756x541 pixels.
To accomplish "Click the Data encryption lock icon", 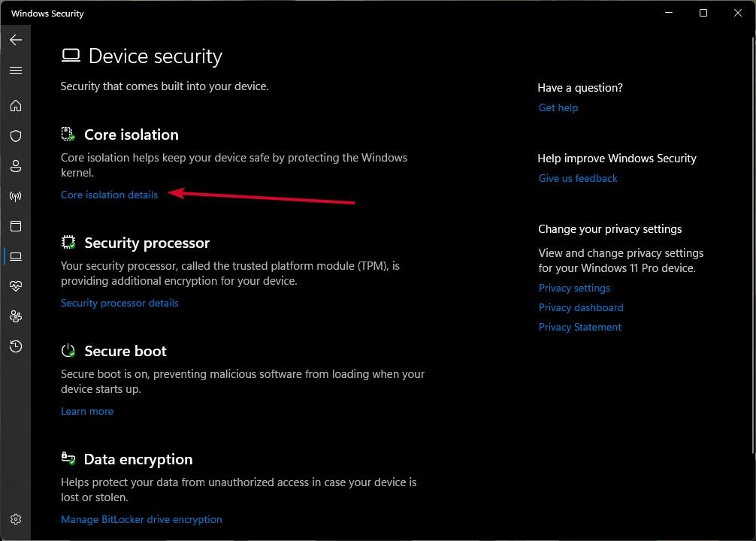I will [68, 458].
